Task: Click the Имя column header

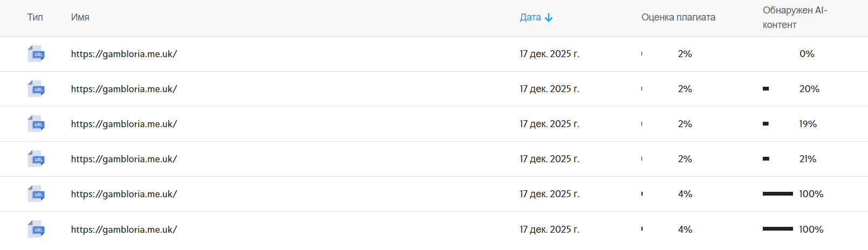Action: pyautogui.click(x=80, y=17)
